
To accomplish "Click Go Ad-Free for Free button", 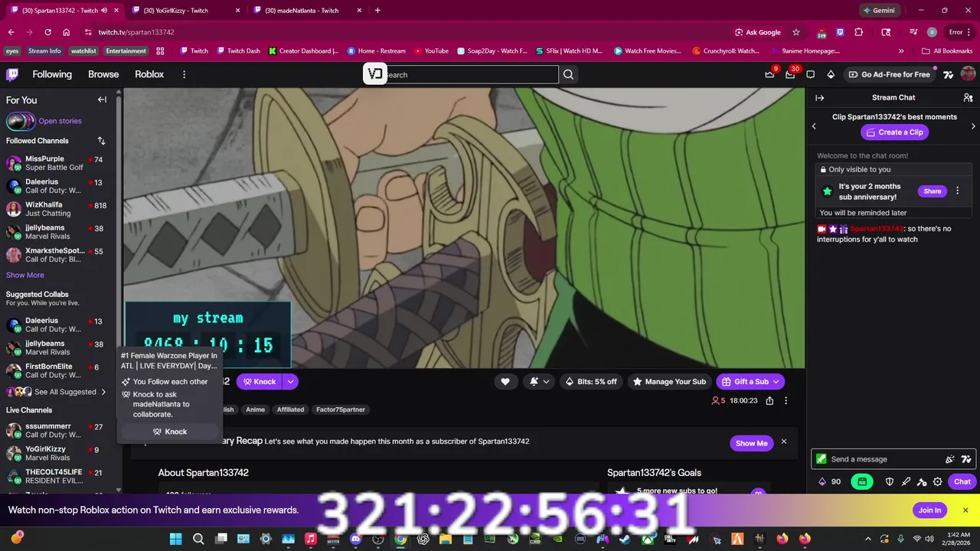I will tap(889, 74).
